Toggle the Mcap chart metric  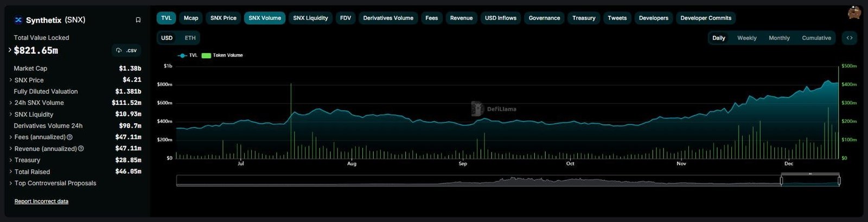(191, 18)
